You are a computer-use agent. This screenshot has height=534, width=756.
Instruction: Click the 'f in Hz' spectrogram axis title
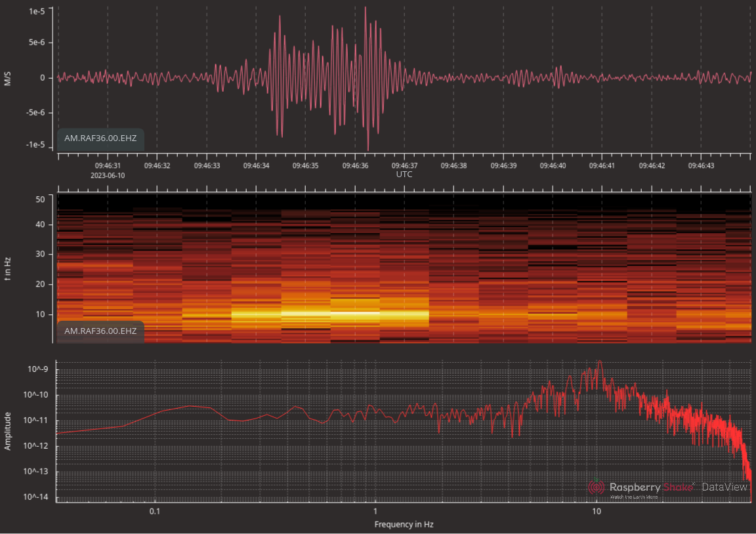(7, 269)
